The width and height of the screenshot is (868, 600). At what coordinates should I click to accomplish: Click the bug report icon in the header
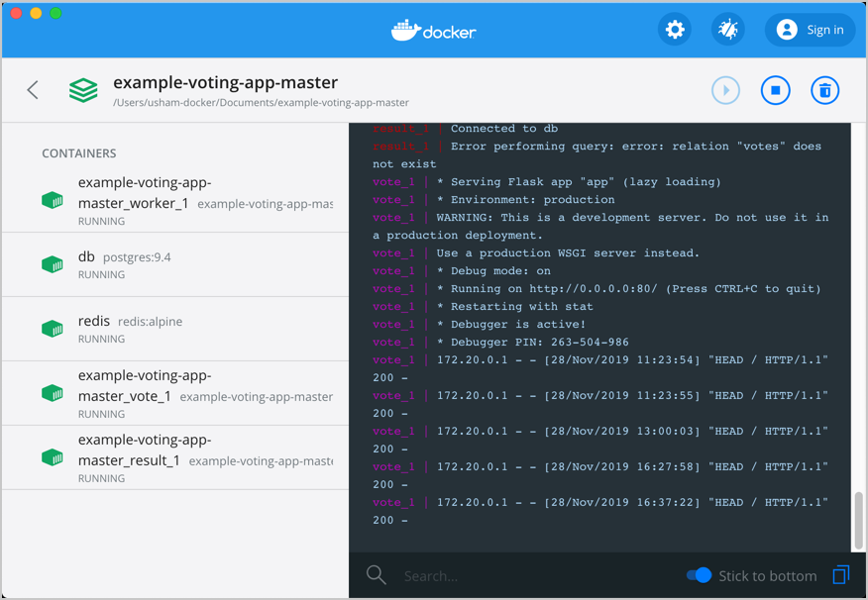(x=728, y=30)
